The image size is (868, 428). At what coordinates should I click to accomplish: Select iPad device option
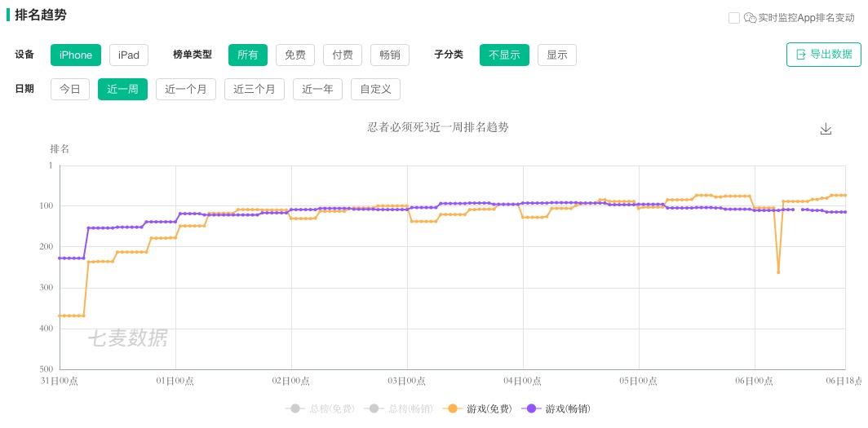(129, 55)
